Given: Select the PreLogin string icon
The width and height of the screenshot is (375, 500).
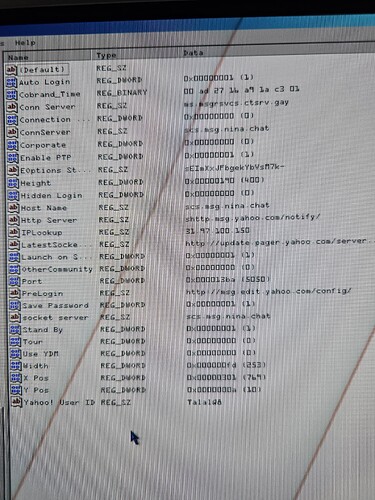Looking at the screenshot, I should 15,293.
